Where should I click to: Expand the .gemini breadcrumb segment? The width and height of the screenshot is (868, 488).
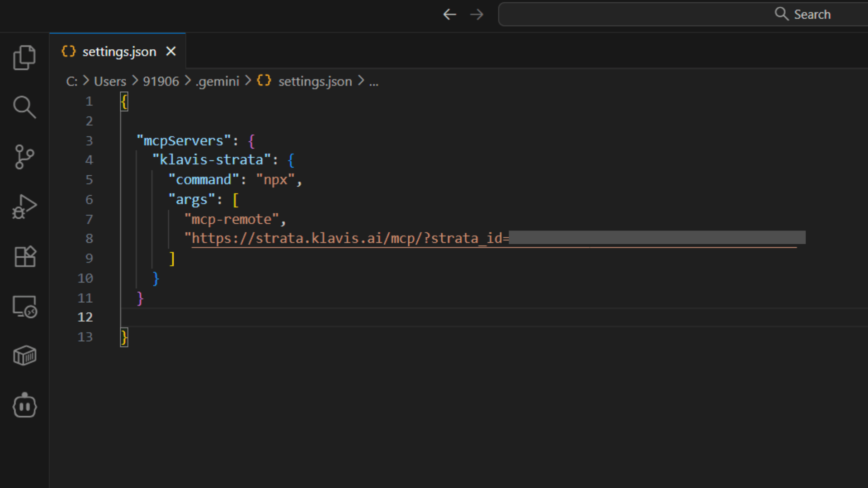(217, 81)
